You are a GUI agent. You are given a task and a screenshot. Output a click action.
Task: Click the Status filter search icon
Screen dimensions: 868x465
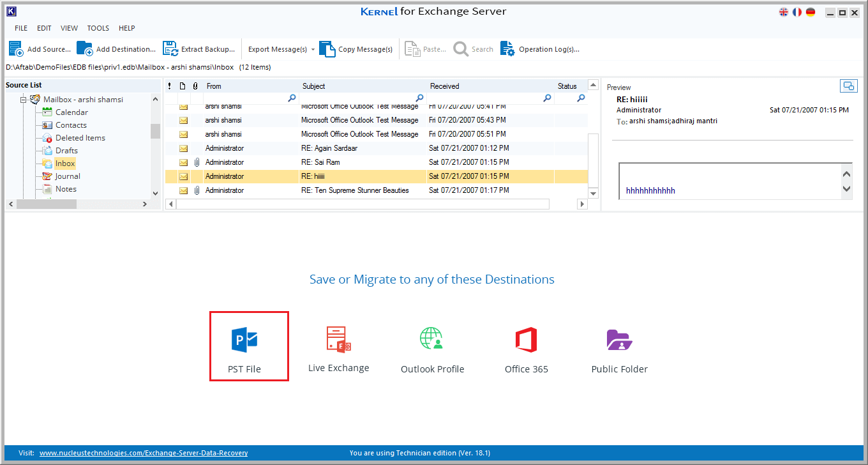tap(581, 98)
